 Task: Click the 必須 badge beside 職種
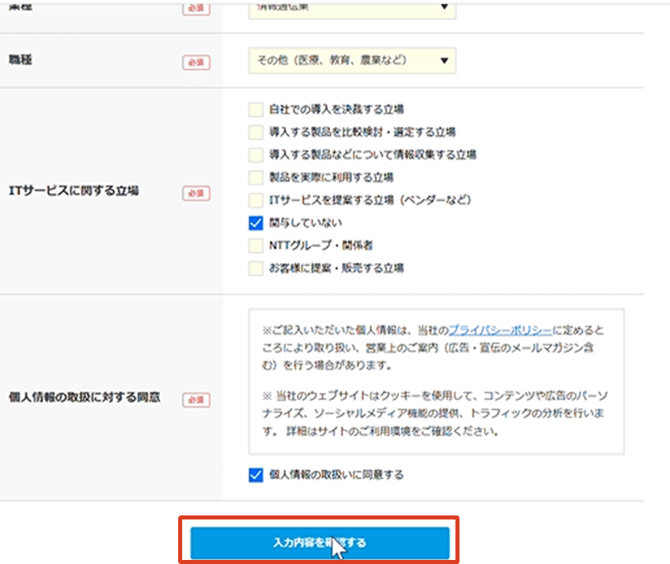196,62
